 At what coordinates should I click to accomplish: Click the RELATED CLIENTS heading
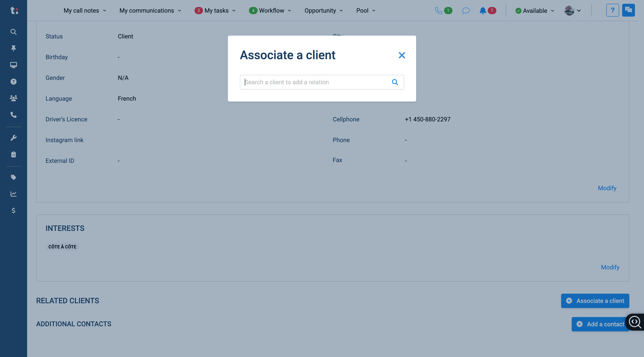coord(67,301)
